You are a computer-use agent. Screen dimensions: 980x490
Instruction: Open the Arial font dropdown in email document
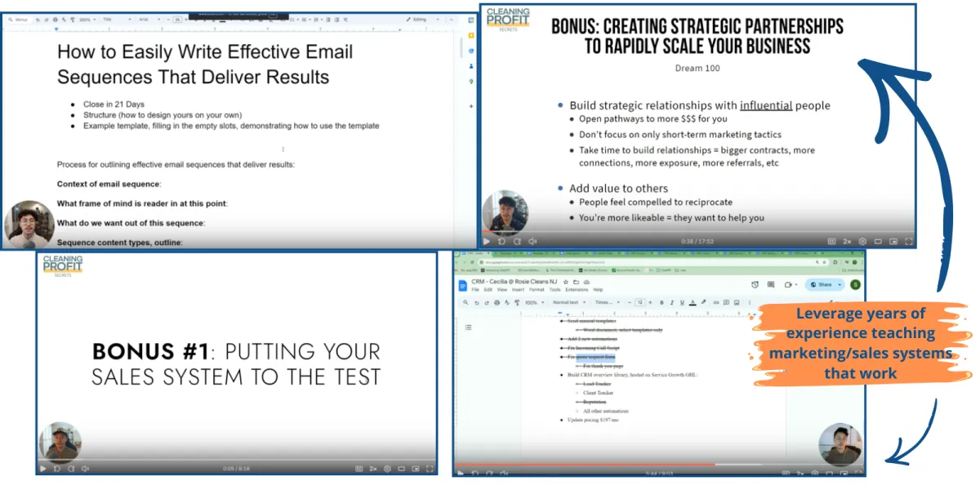pos(149,20)
